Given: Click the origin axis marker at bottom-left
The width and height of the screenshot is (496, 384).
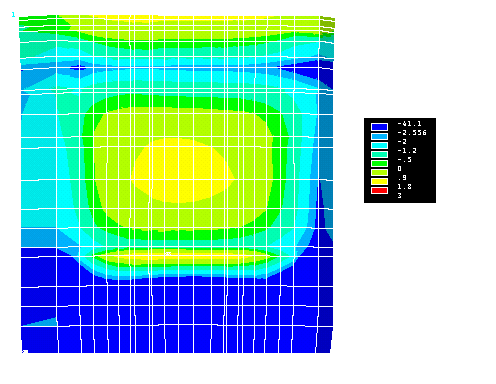Looking at the screenshot, I should click(x=24, y=351).
